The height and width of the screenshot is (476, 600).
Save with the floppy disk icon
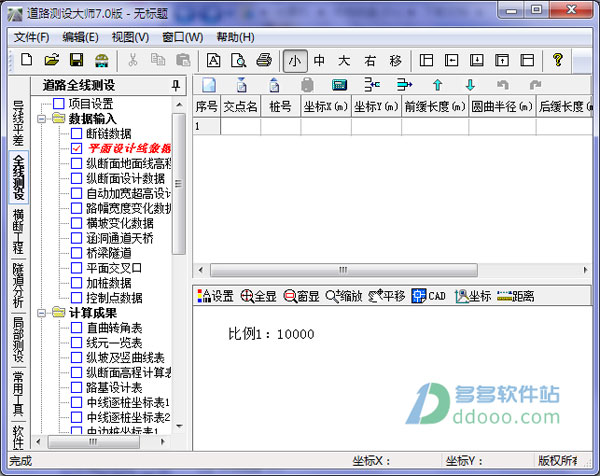click(77, 60)
